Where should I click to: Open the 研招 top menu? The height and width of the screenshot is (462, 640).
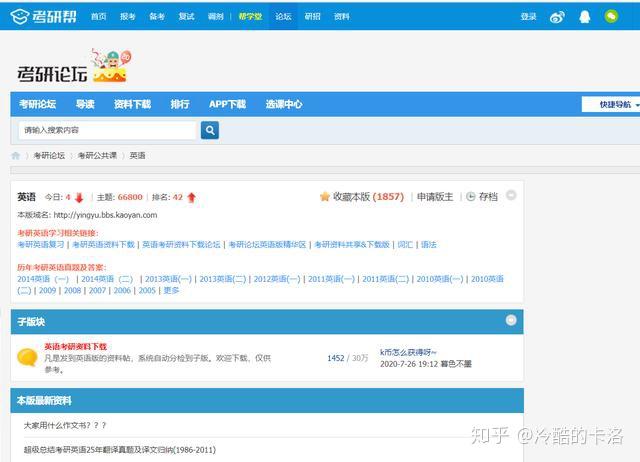[312, 16]
